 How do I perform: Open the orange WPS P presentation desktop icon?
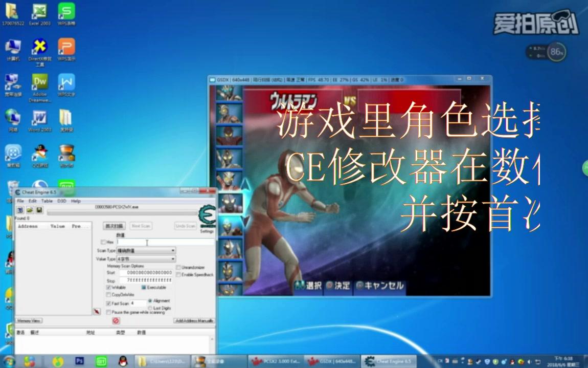(x=66, y=50)
